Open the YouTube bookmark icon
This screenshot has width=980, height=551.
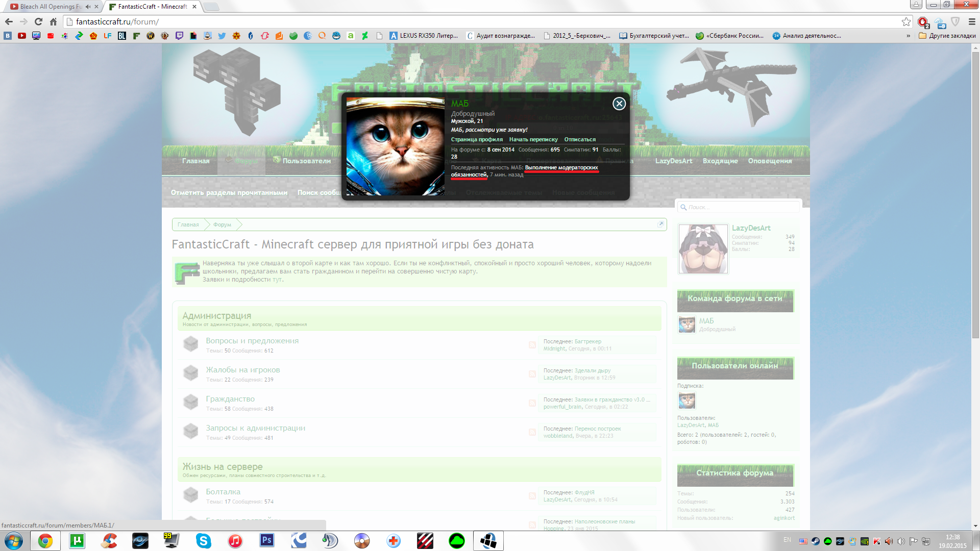point(22,36)
